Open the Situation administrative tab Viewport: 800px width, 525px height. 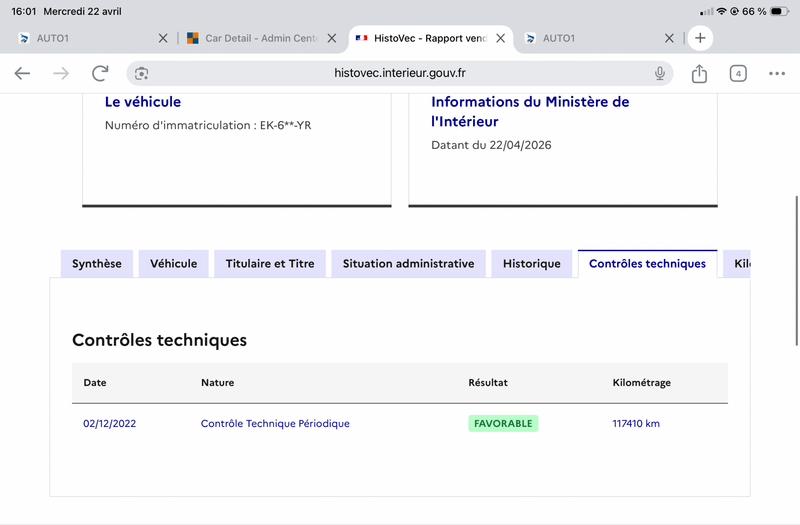pos(408,264)
